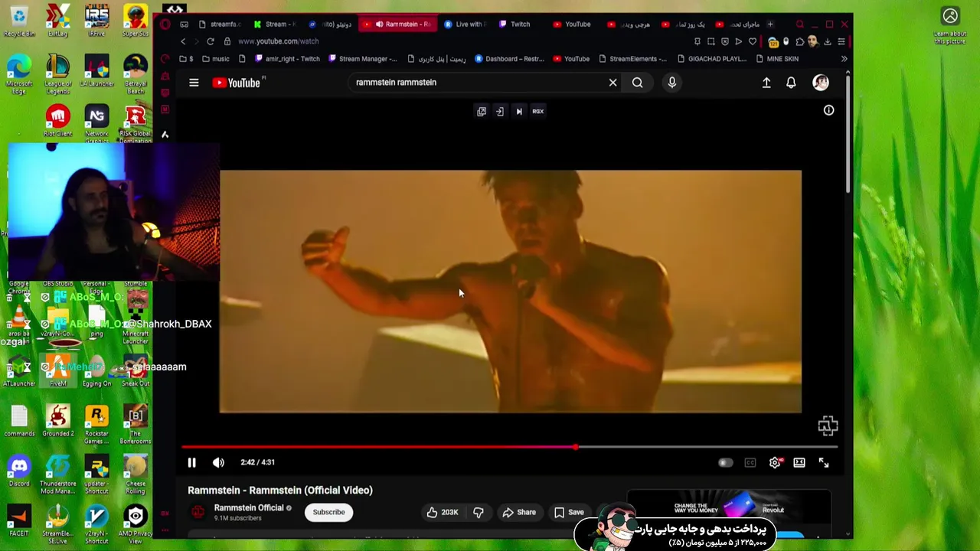Start voice search with the microphone

(x=671, y=83)
